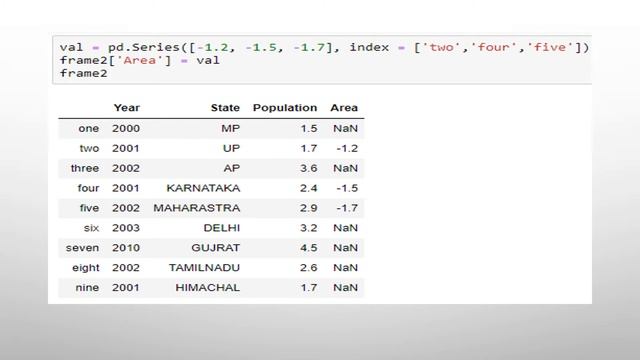
Task: Click Area value '-1.7' in row five
Action: [x=347, y=208]
